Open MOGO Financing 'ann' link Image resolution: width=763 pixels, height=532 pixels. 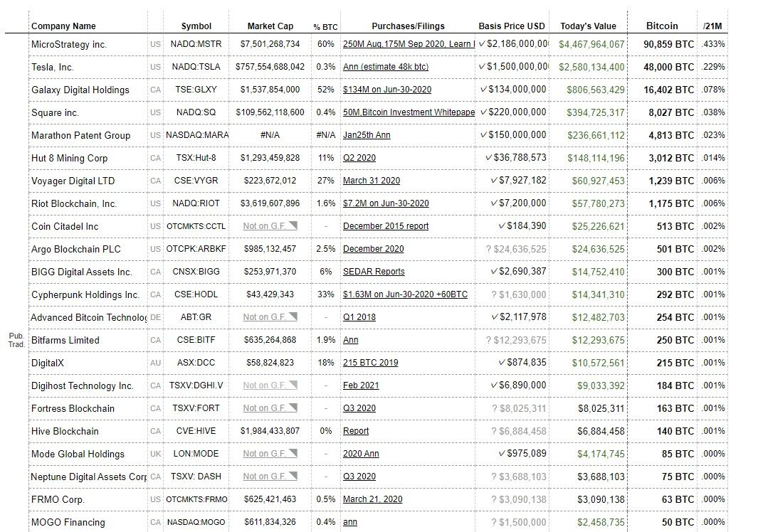(x=350, y=522)
